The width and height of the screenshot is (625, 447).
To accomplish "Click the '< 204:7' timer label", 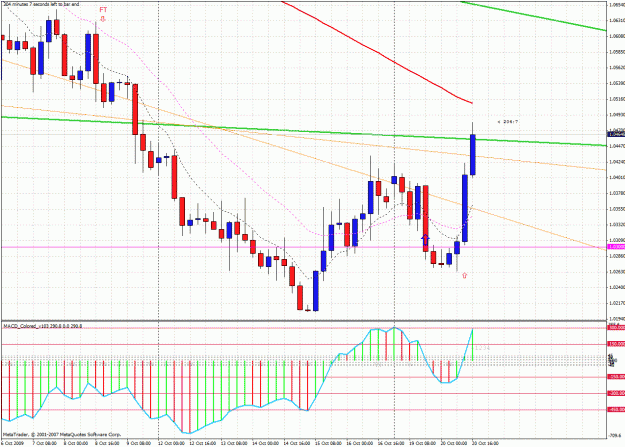I will [508, 122].
